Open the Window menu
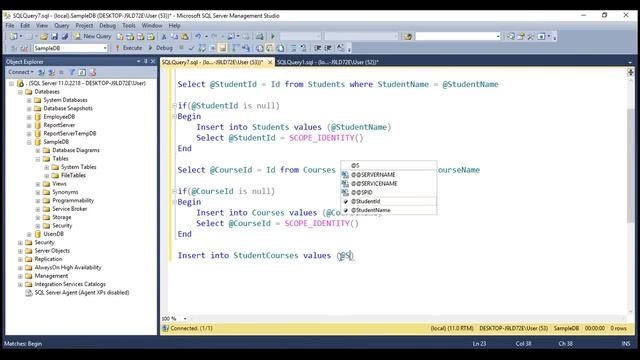The image size is (640, 360). click(152, 25)
